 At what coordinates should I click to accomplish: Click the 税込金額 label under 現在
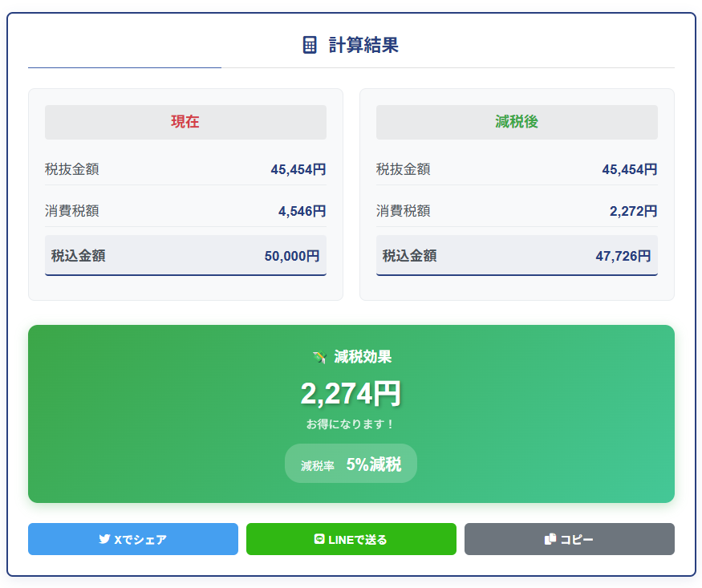pyautogui.click(x=79, y=256)
